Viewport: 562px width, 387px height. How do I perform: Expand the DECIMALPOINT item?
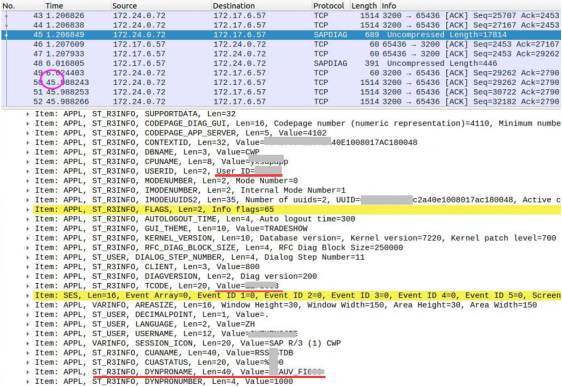tap(28, 315)
